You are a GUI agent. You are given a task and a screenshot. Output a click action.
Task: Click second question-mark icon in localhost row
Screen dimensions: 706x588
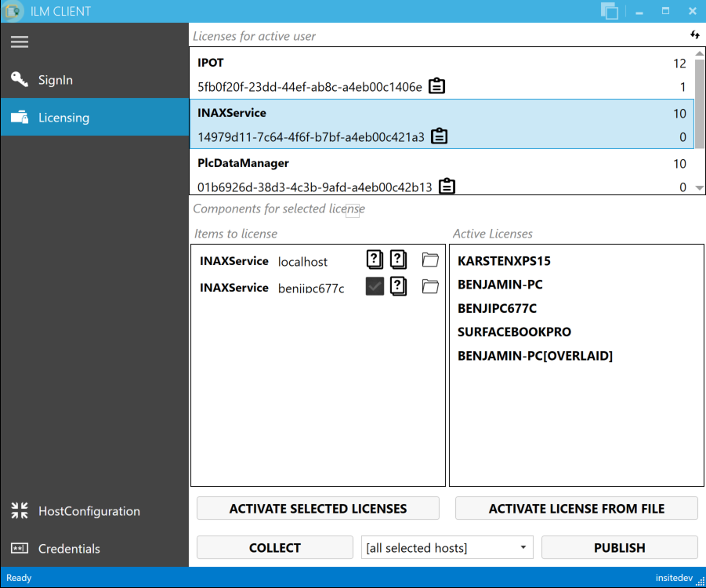point(398,260)
